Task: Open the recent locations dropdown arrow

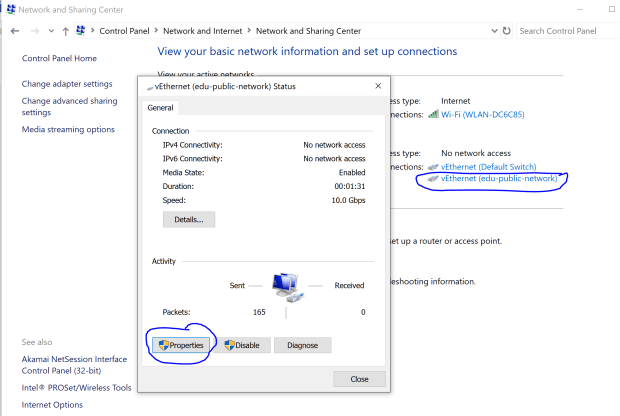Action: tap(52, 31)
